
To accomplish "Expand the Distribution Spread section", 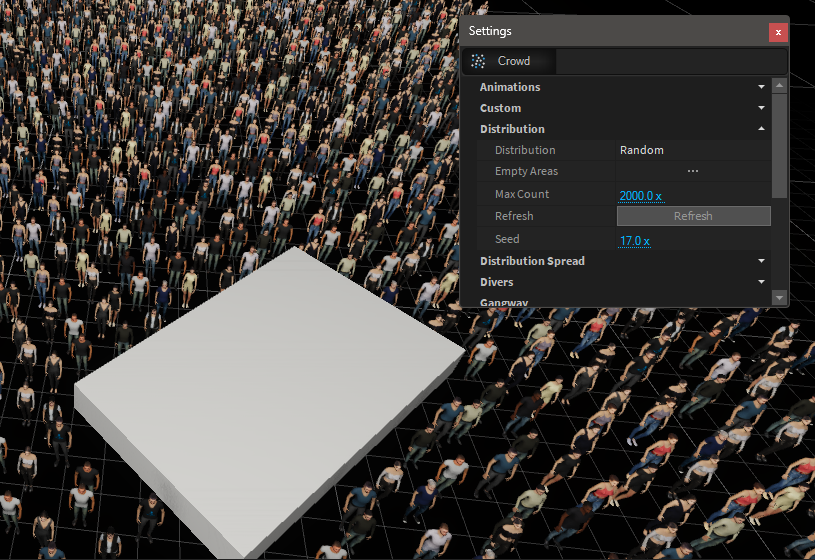I will tap(761, 261).
